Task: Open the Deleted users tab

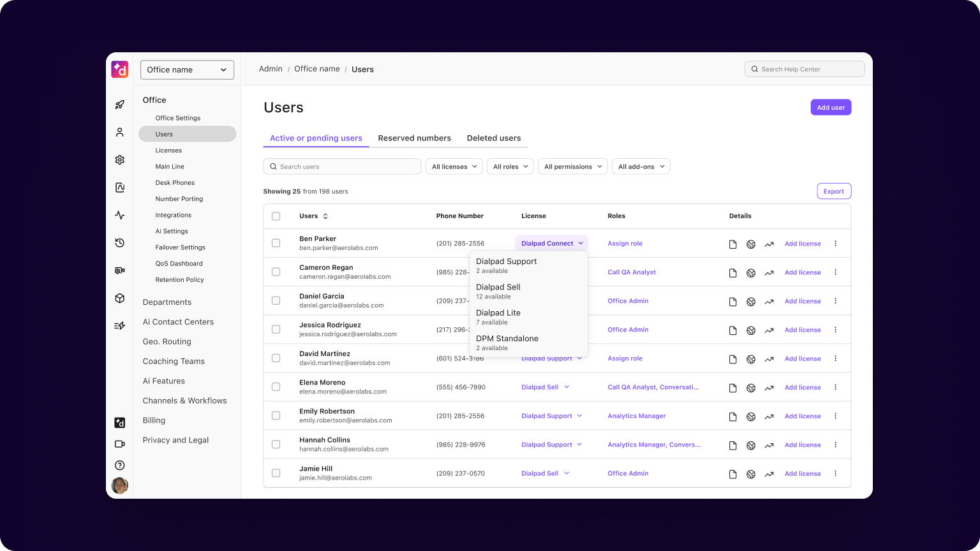Action: 493,138
